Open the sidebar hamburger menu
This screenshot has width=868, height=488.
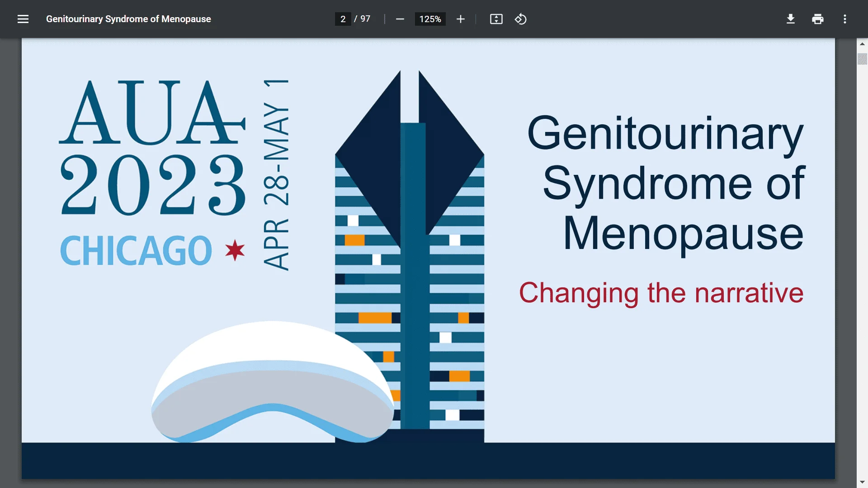[x=23, y=19]
